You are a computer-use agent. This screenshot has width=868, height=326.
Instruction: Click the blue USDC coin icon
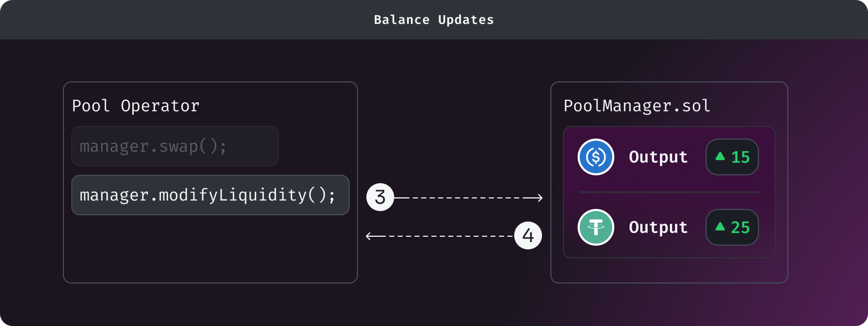point(596,157)
